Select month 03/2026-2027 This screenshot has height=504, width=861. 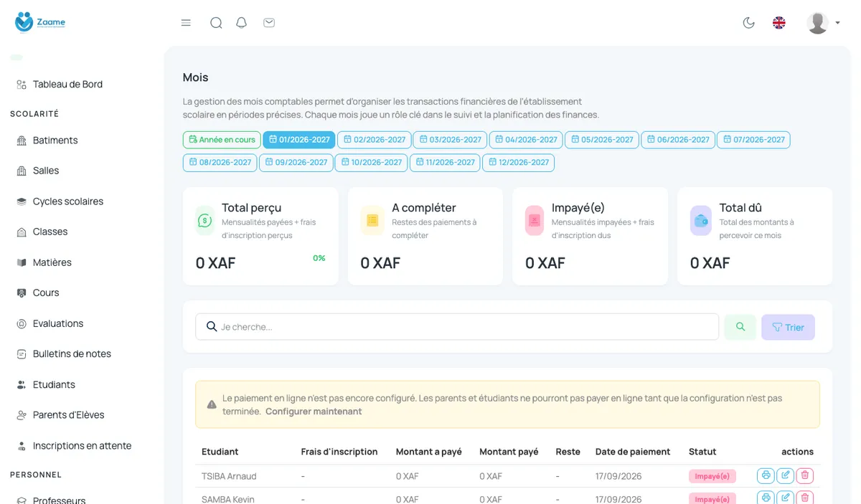click(x=451, y=140)
